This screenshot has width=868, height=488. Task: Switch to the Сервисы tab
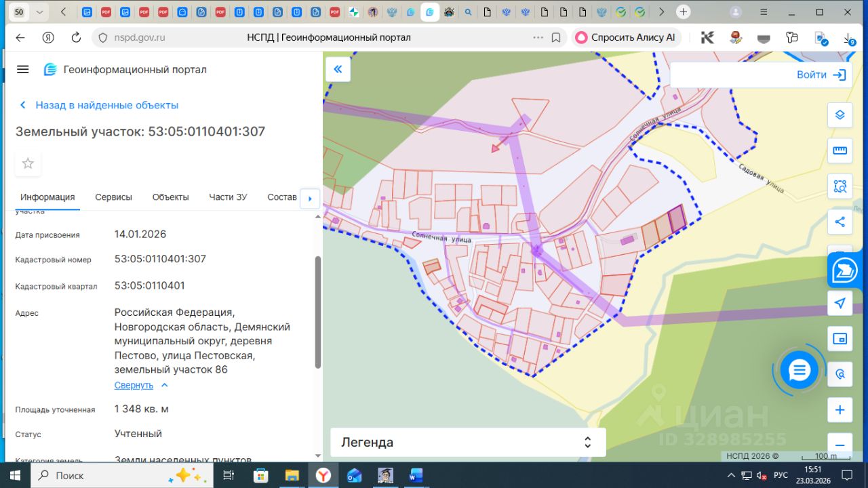(x=113, y=197)
